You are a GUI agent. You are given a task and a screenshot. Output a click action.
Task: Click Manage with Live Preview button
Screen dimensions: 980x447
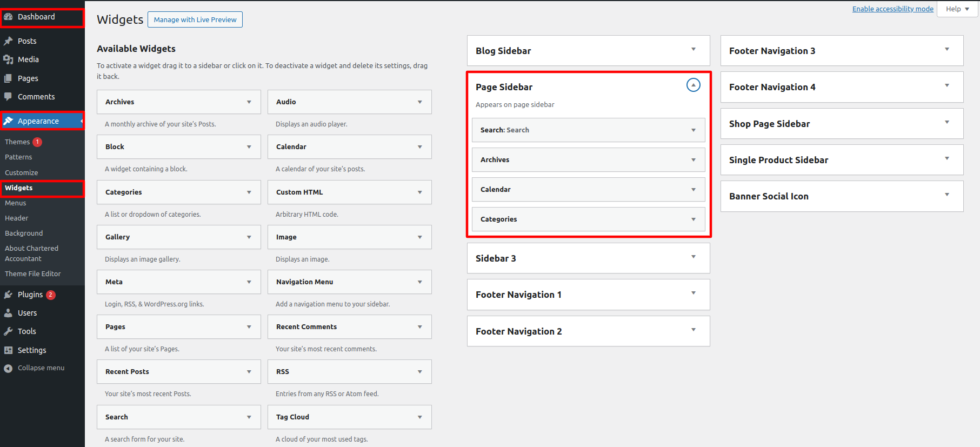click(x=195, y=20)
